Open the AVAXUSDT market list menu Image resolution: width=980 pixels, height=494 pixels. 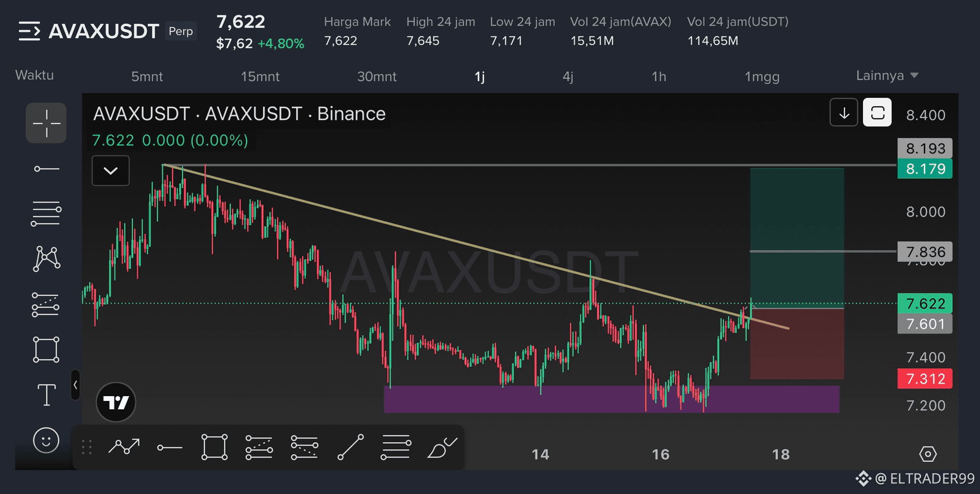point(29,31)
